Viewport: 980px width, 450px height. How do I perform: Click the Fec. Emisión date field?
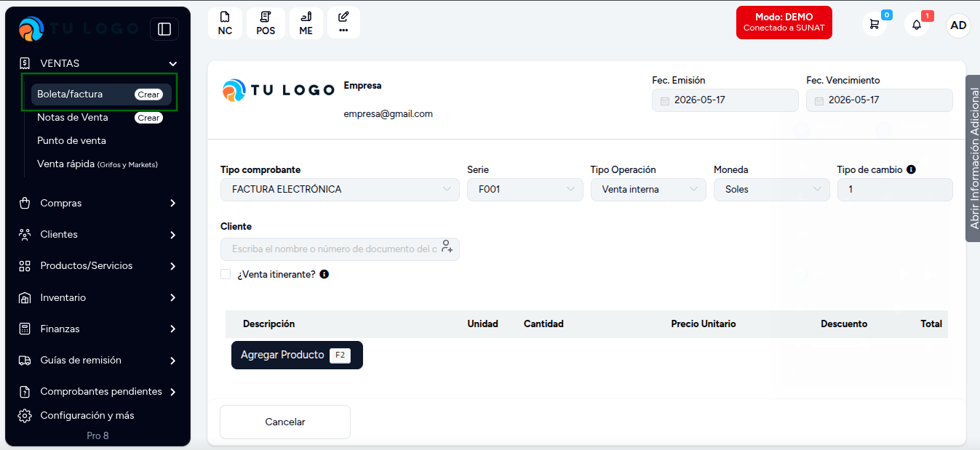click(725, 100)
